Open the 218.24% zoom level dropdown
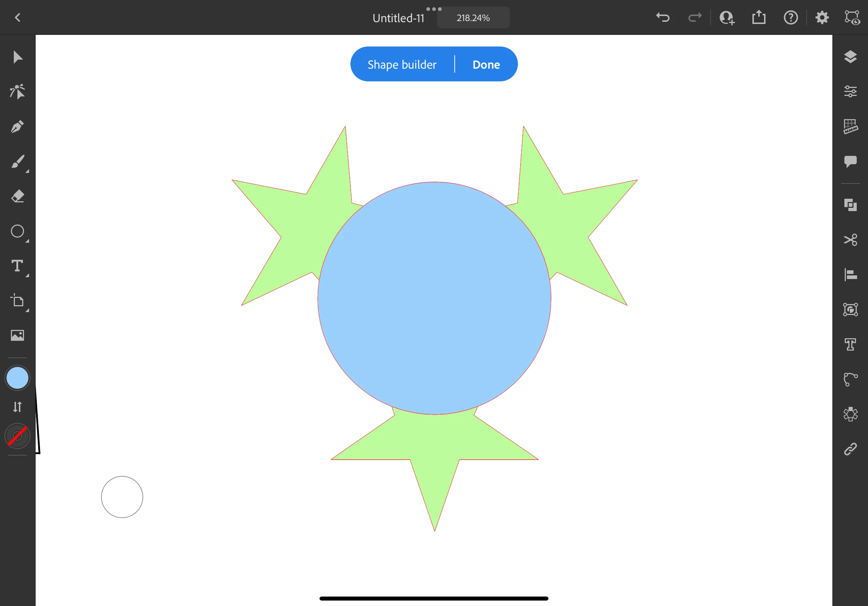 pyautogui.click(x=473, y=18)
